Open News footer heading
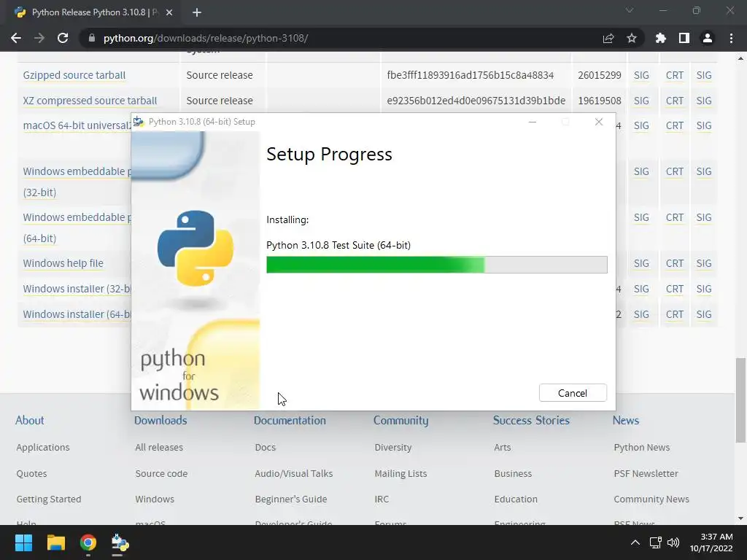Image resolution: width=747 pixels, height=560 pixels. (x=625, y=420)
